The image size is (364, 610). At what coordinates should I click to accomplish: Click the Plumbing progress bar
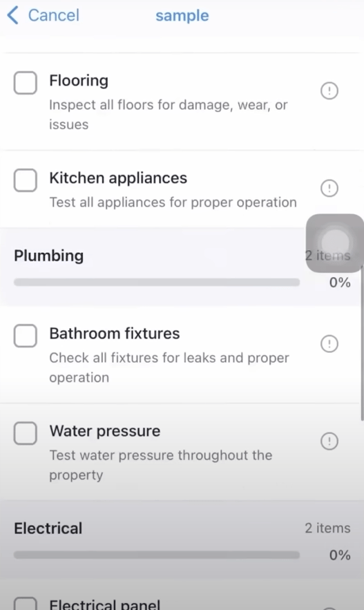pos(157,283)
